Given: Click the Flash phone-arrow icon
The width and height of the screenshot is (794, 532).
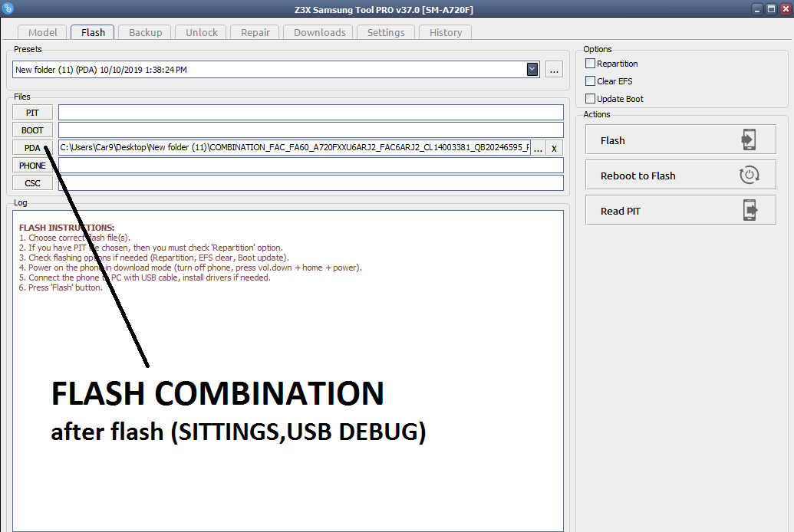Looking at the screenshot, I should [749, 140].
